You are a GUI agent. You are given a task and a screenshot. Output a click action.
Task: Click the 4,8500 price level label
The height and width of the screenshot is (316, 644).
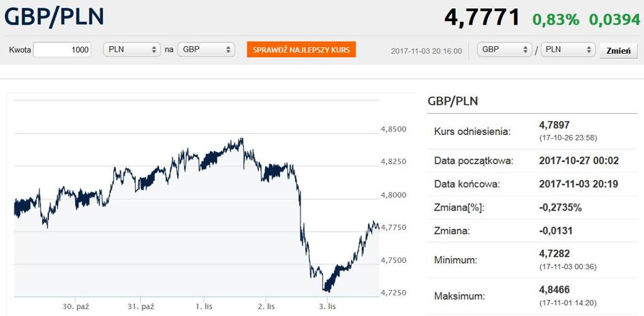click(393, 129)
